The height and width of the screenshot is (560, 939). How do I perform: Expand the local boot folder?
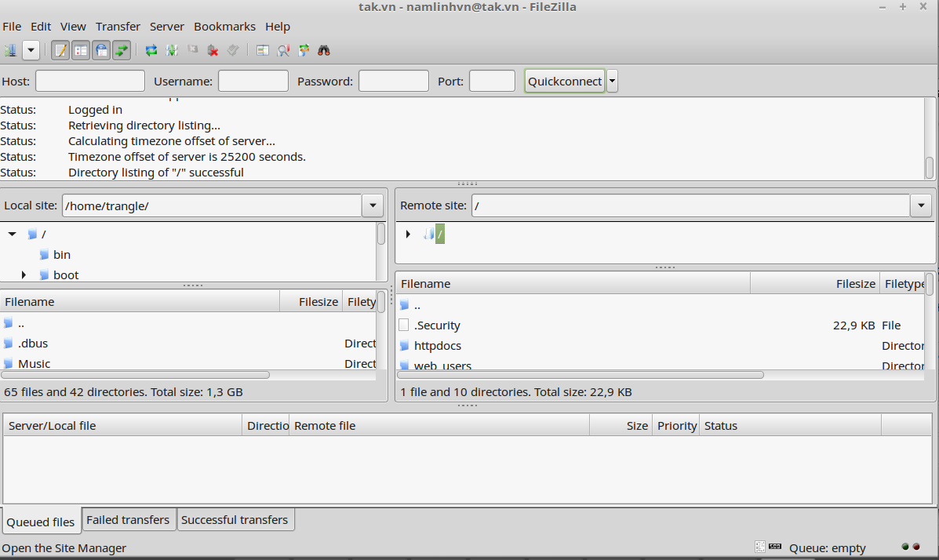pyautogui.click(x=24, y=275)
